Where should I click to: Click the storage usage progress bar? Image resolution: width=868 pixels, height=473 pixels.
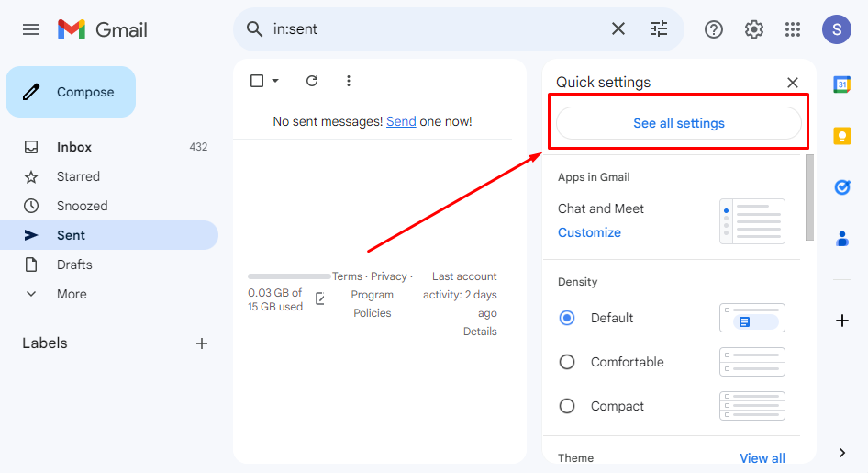point(289,276)
